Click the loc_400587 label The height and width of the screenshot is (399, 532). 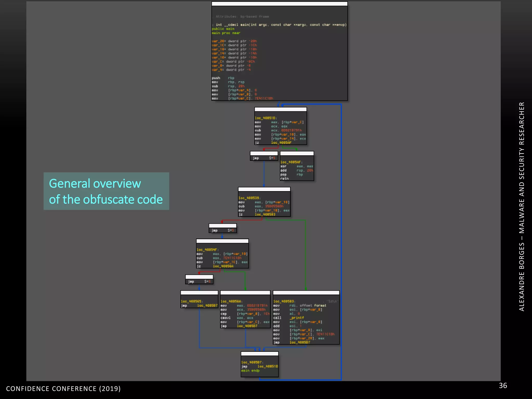click(x=252, y=362)
